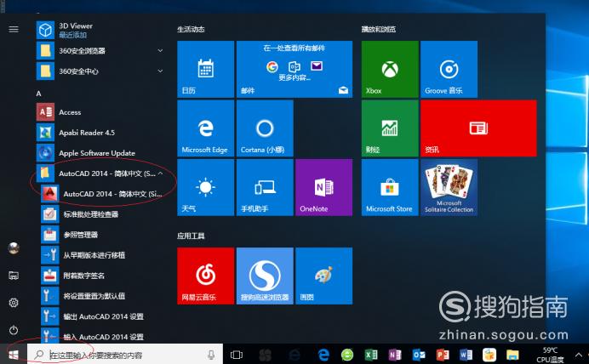The height and width of the screenshot is (364, 589).
Task: Open the 日历 calendar tile
Action: (x=205, y=69)
